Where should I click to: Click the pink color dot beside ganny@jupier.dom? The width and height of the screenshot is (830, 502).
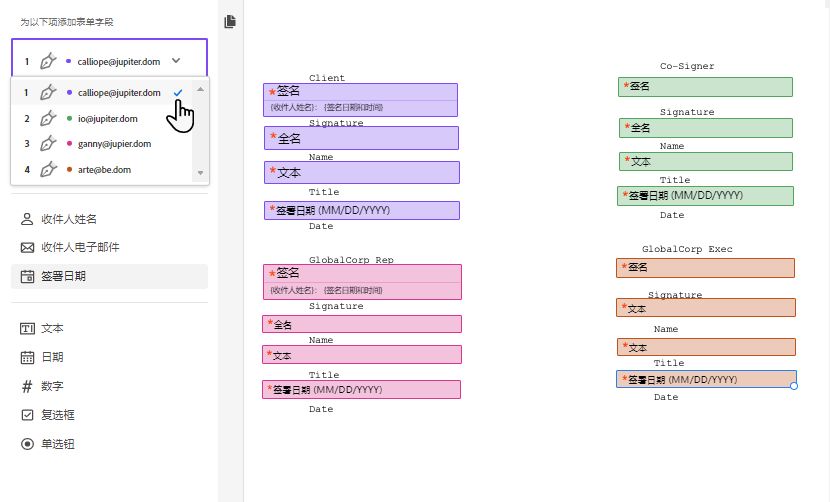(69, 143)
